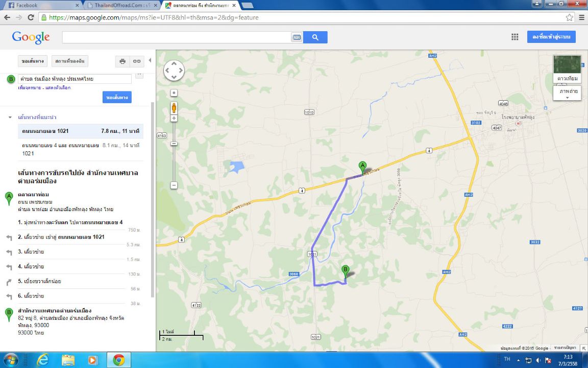Collapse the left directions panel arrow
The width and height of the screenshot is (588, 368).
(150, 60)
